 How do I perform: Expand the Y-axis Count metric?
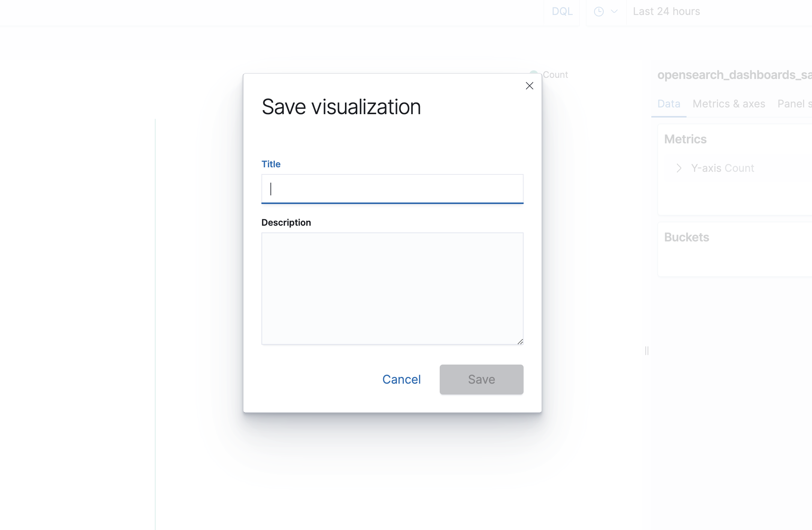679,168
